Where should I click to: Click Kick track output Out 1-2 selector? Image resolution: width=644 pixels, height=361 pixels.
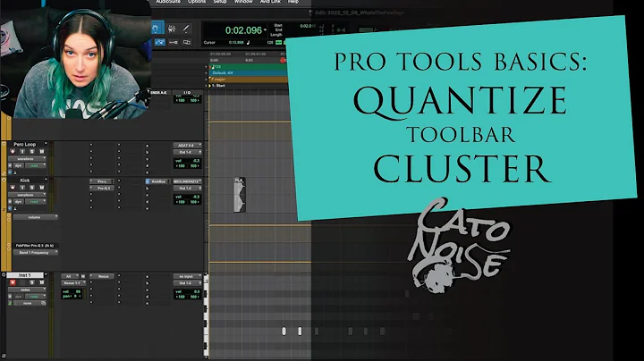(x=187, y=188)
